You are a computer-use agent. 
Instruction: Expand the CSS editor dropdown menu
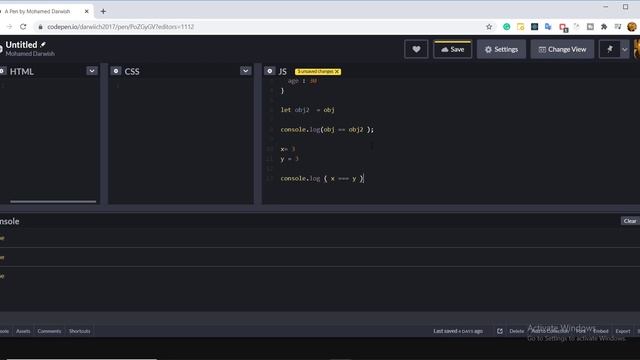[x=245, y=71]
